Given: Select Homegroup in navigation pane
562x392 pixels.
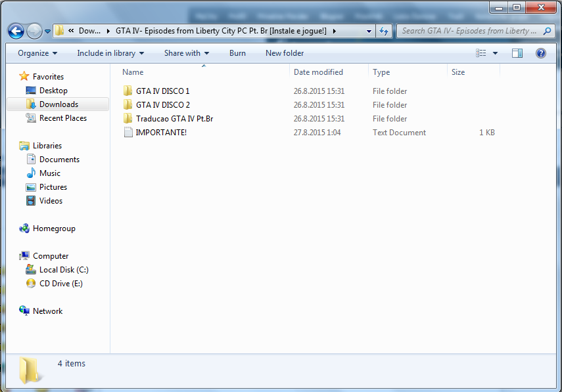Looking at the screenshot, I should [54, 229].
